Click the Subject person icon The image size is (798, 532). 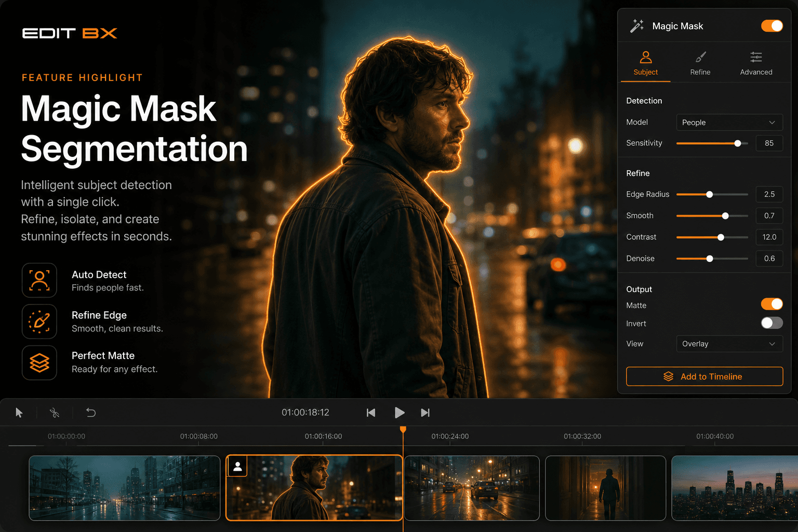(x=646, y=57)
